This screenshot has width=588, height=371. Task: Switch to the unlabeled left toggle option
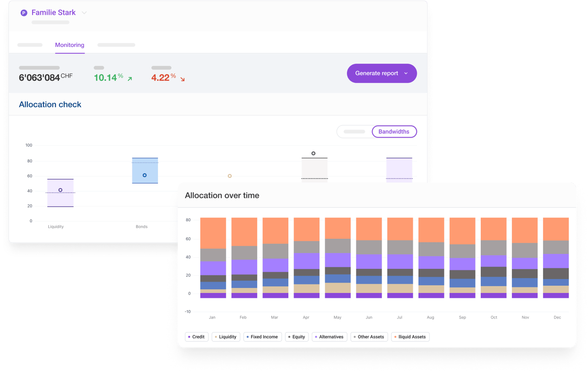354,131
